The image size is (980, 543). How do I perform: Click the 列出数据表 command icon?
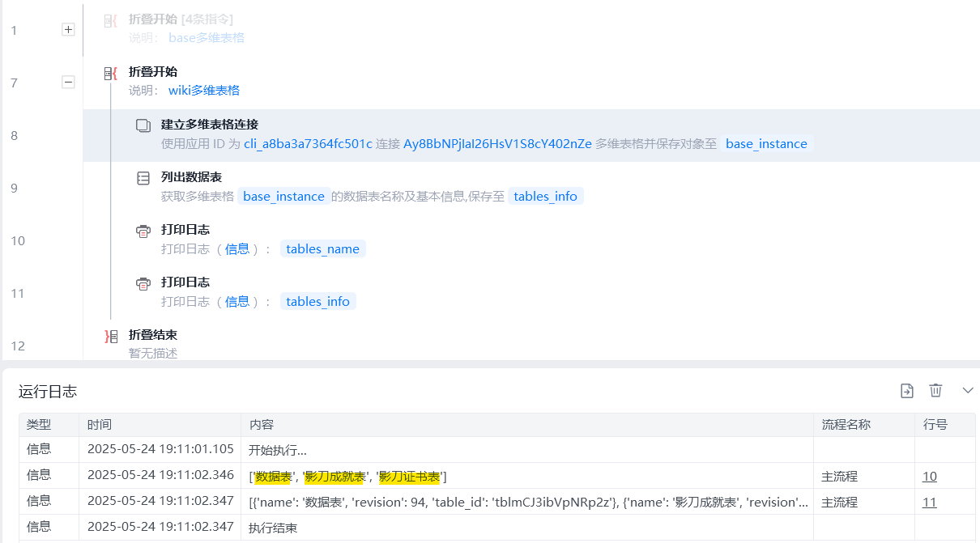pyautogui.click(x=143, y=178)
